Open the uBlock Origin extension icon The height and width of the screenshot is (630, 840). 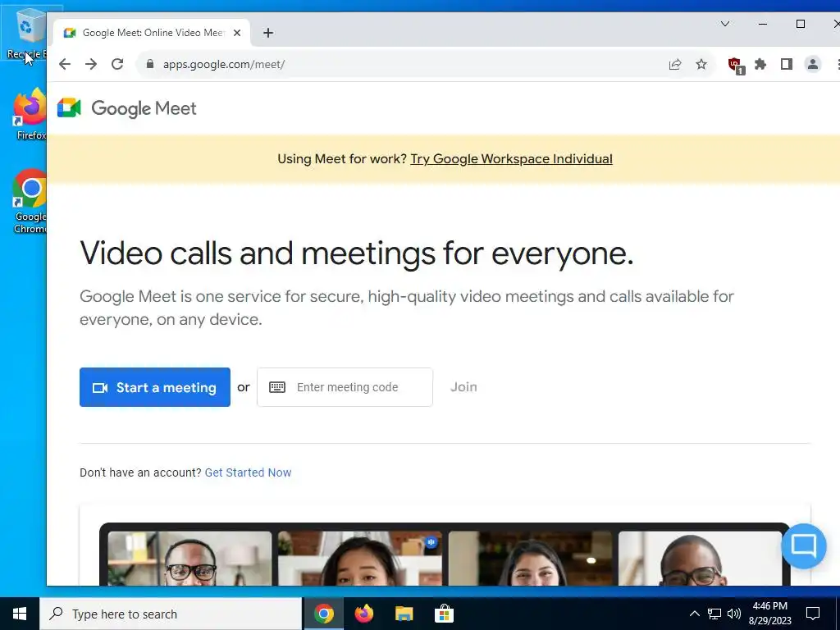[736, 66]
